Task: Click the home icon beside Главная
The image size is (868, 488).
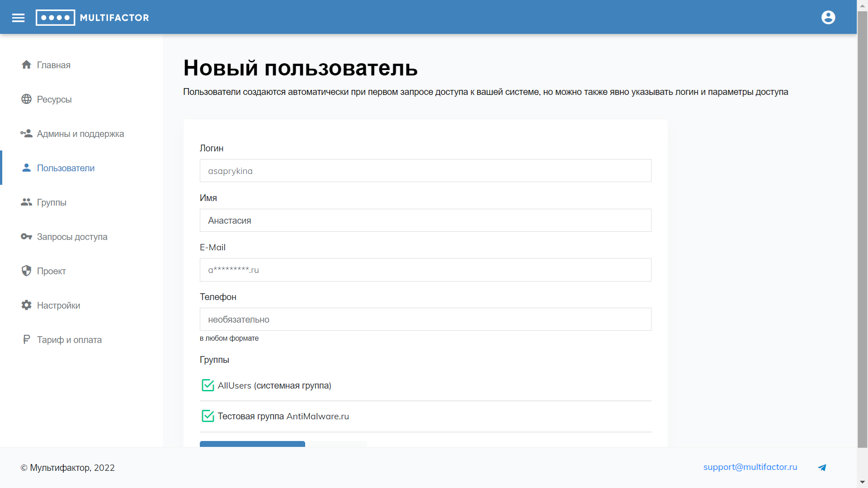Action: pyautogui.click(x=26, y=65)
